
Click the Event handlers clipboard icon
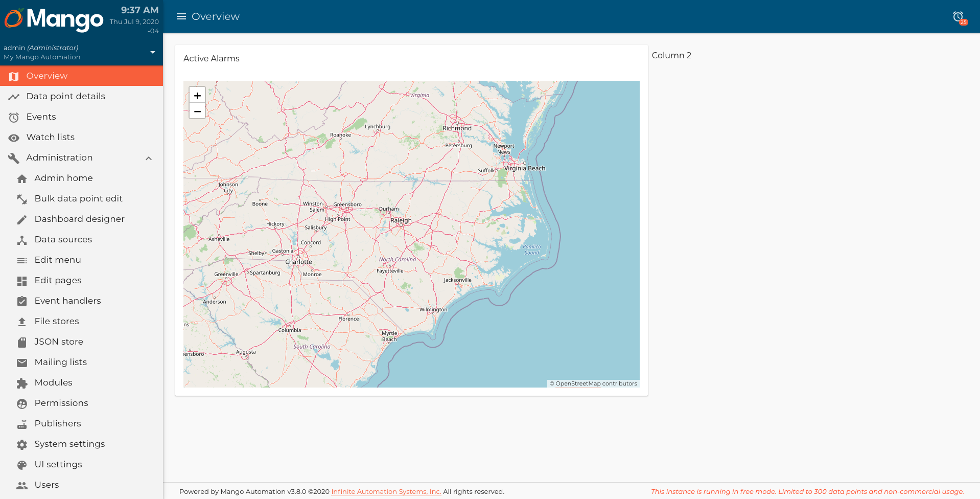pyautogui.click(x=22, y=301)
